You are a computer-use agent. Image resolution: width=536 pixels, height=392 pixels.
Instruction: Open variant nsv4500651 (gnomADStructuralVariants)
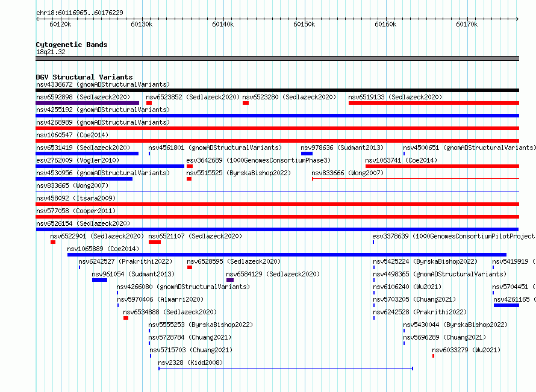click(x=469, y=148)
